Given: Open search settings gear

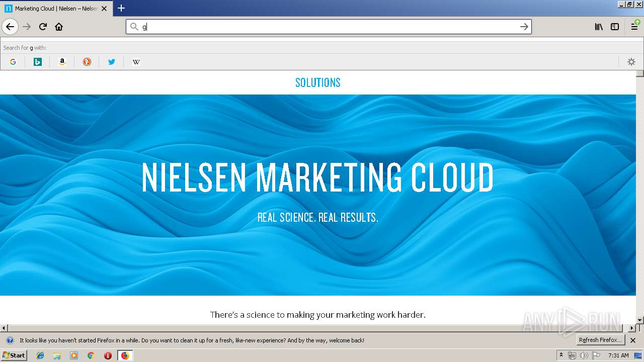Looking at the screenshot, I should 631,62.
